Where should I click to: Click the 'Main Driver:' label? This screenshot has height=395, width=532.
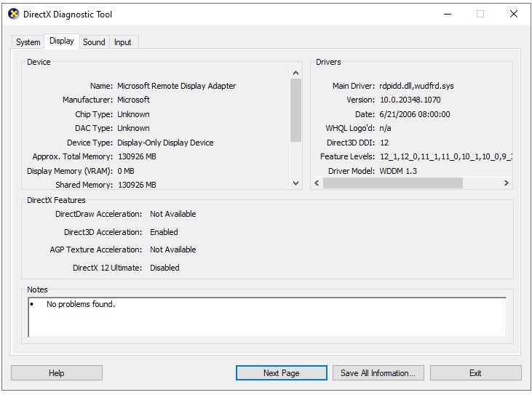[x=354, y=86]
